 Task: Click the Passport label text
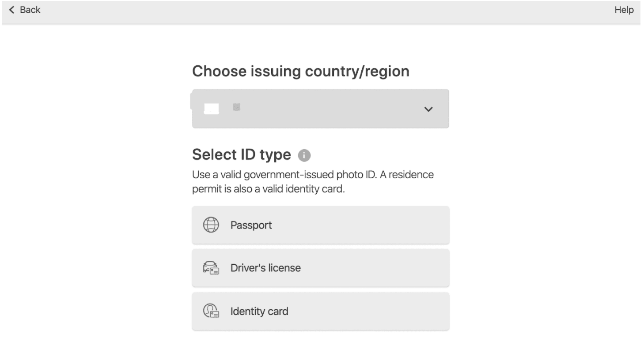point(251,225)
